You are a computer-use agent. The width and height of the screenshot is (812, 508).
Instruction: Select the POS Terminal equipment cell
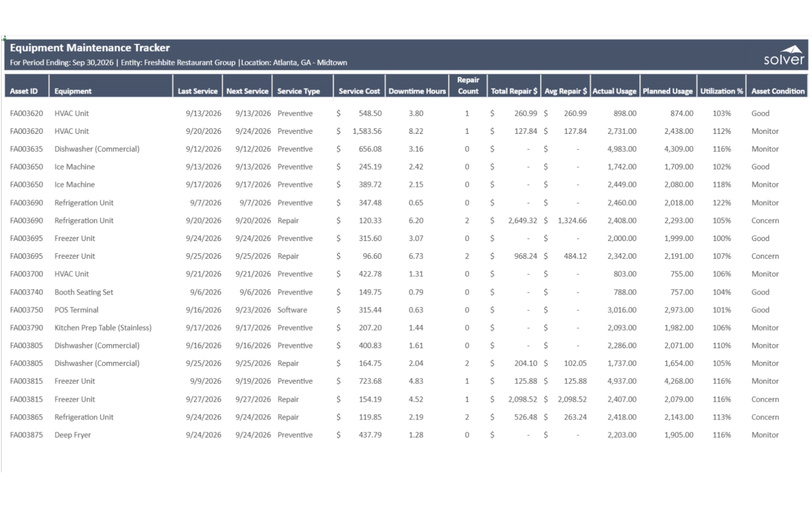pos(76,310)
